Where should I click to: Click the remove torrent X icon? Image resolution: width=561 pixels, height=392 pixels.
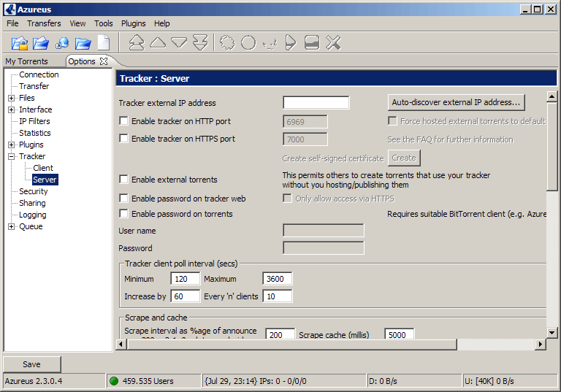(333, 43)
